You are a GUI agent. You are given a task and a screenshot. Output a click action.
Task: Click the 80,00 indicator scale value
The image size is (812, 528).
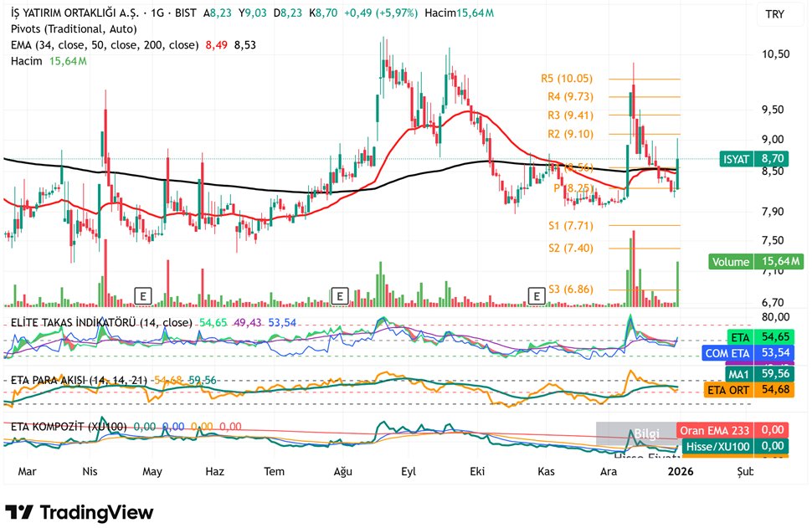(x=775, y=317)
